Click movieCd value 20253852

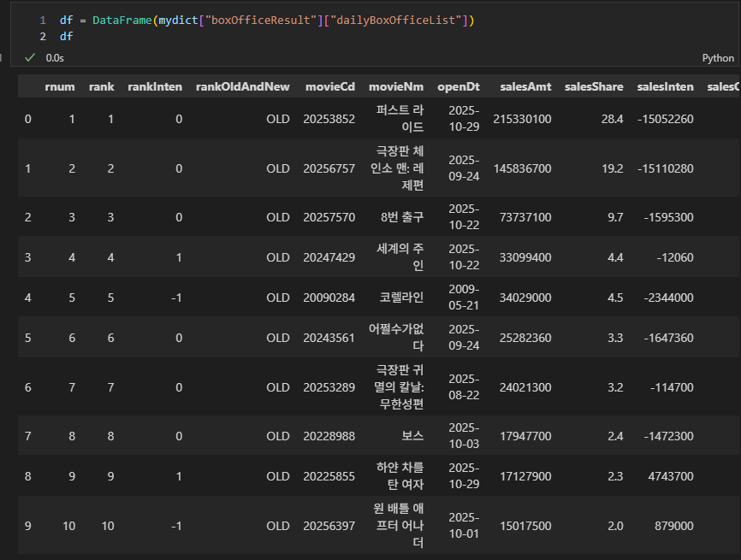[x=329, y=119]
